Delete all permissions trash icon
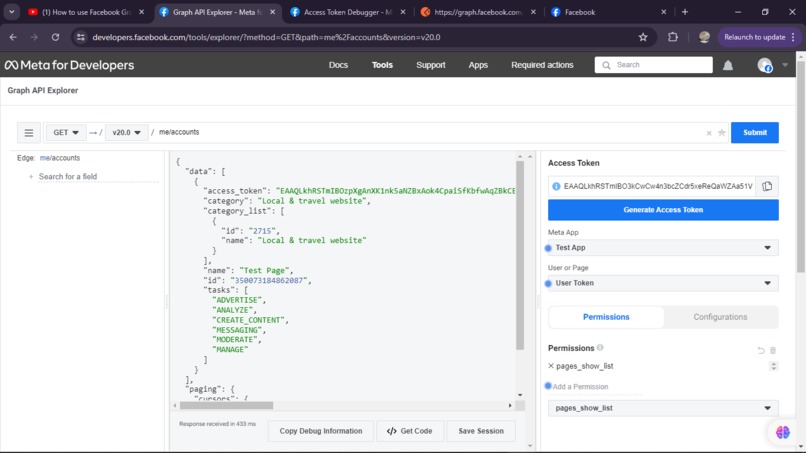 [773, 351]
